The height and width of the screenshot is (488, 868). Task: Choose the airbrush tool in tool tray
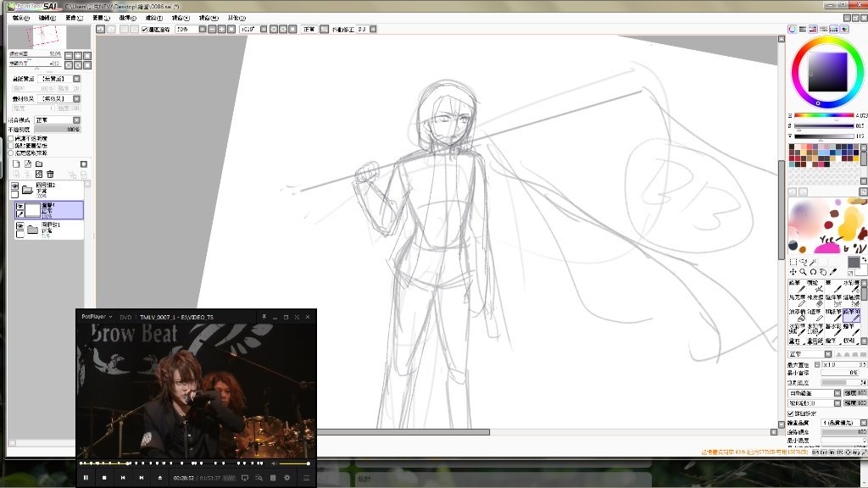pos(815,286)
